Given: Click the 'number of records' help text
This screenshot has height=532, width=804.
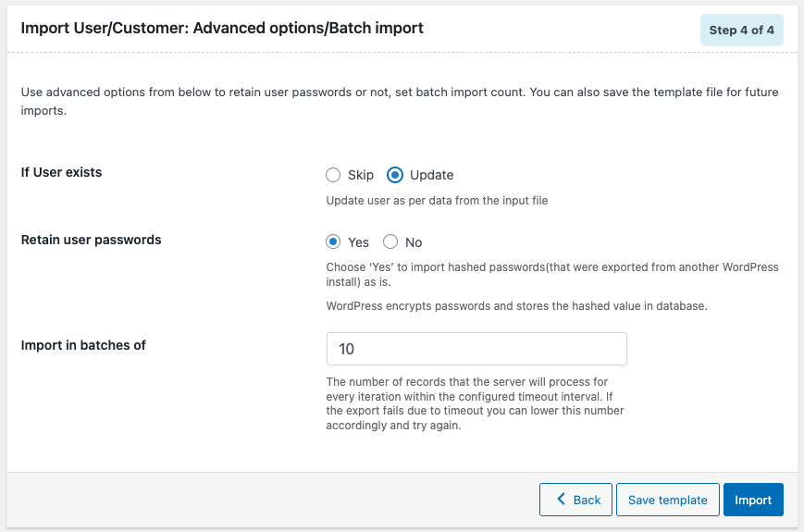Looking at the screenshot, I should pos(475,403).
